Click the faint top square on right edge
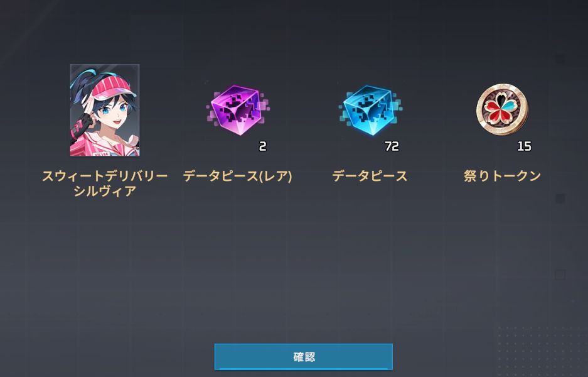Image resolution: width=588 pixels, height=377 pixels. [560, 58]
